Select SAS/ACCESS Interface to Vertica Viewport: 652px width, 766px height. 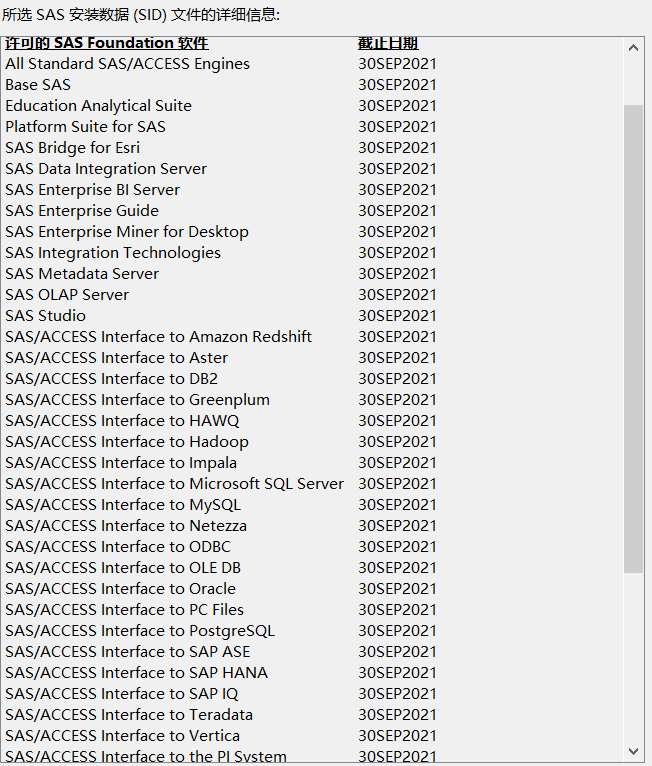pos(123,736)
